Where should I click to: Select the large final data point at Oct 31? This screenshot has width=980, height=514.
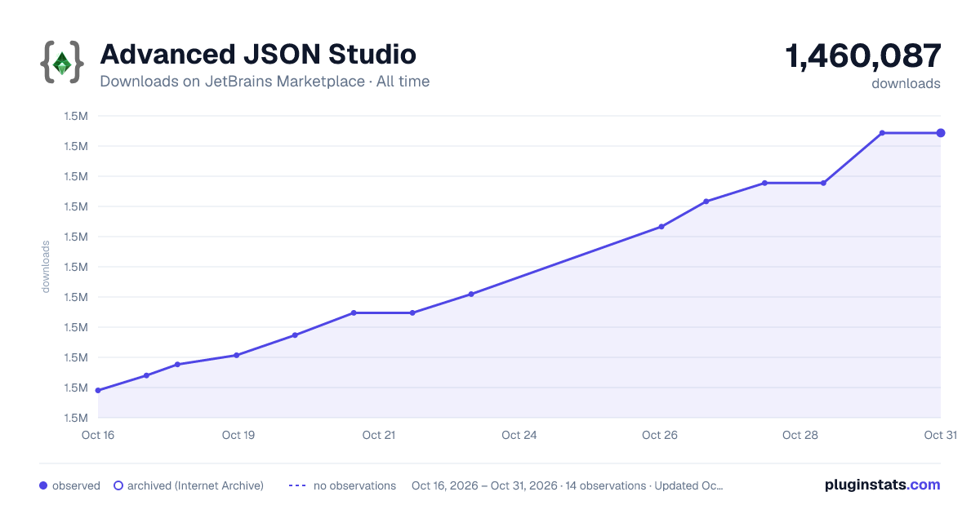coord(941,133)
